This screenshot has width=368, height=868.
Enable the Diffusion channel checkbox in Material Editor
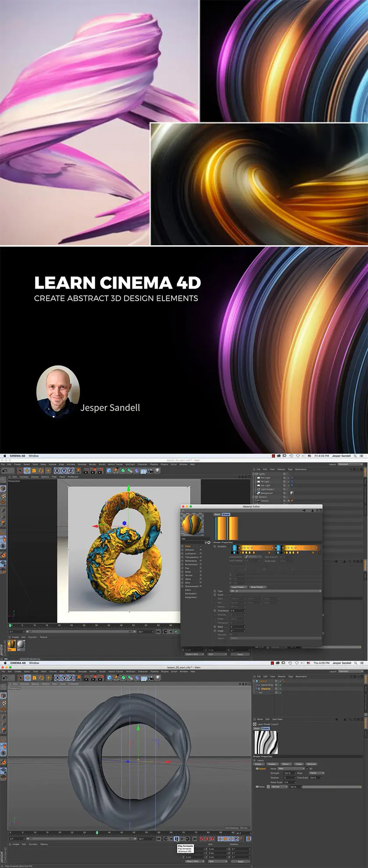coord(200,550)
